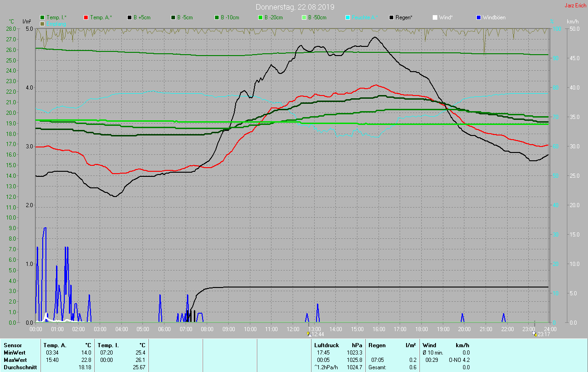Viewport: 588px width, 372px height.
Task: Click the red Temp. A. legend swatch
Action: pos(86,17)
